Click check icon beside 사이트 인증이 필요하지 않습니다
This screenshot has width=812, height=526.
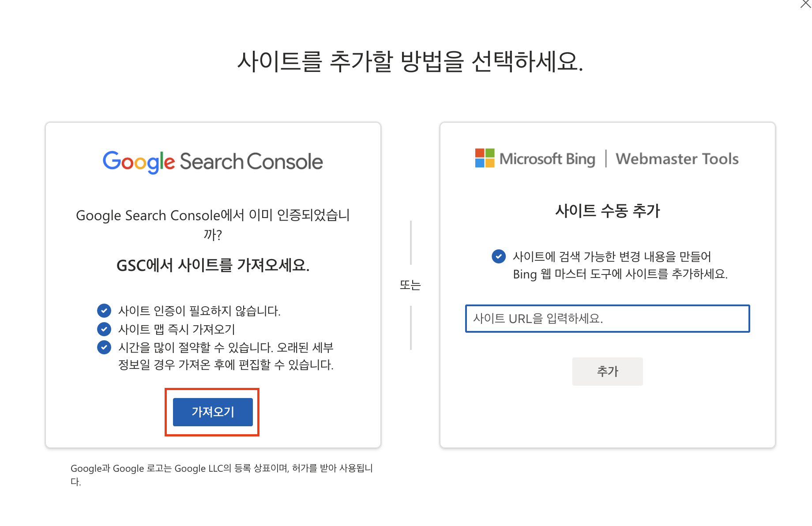104,311
